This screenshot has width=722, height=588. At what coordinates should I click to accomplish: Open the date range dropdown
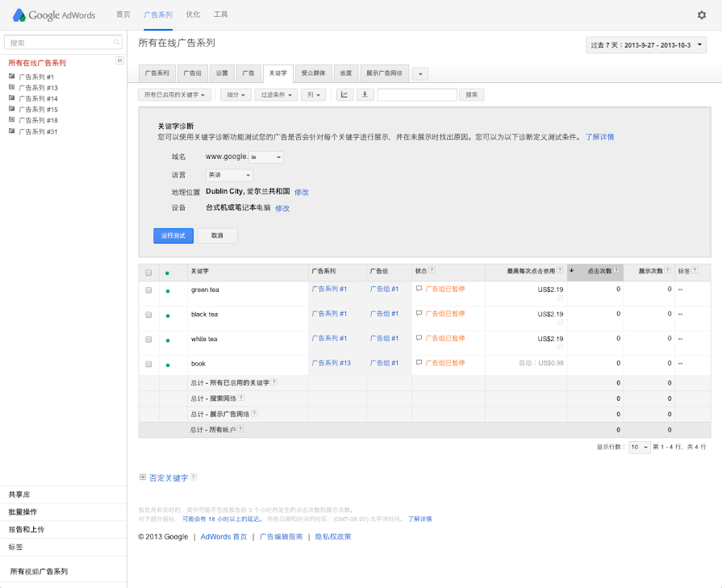[646, 45]
